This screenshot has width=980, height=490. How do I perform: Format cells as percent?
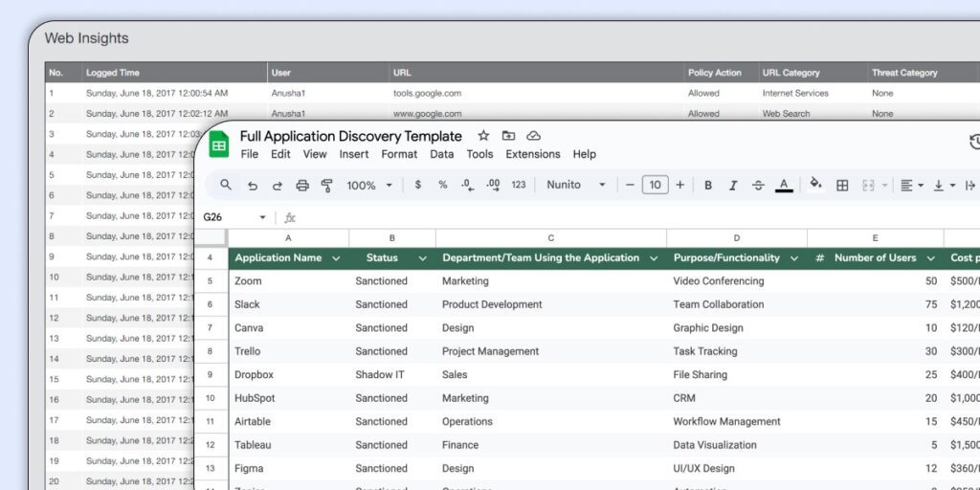(x=442, y=185)
